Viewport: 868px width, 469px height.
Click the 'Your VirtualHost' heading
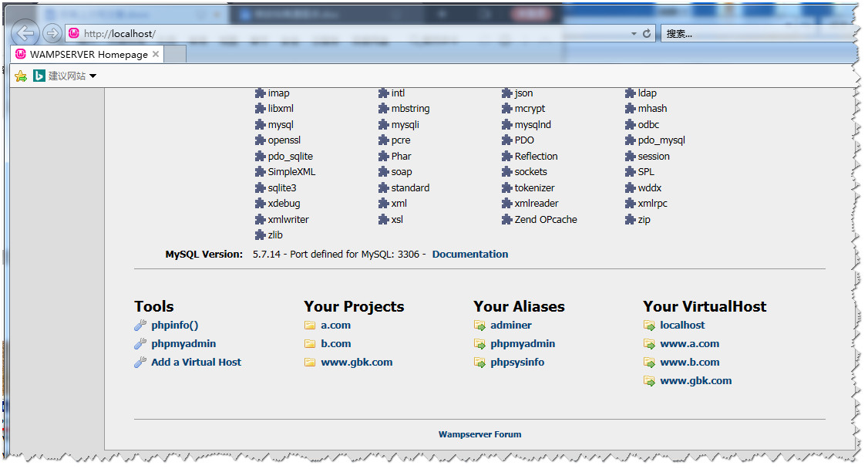point(705,306)
